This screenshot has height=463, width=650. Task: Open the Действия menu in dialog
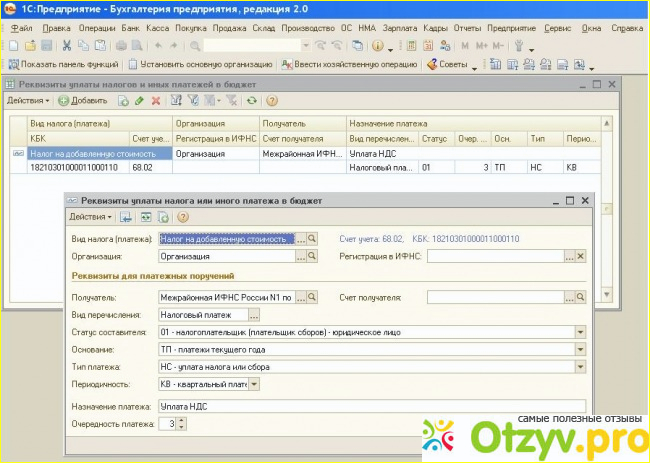click(88, 216)
